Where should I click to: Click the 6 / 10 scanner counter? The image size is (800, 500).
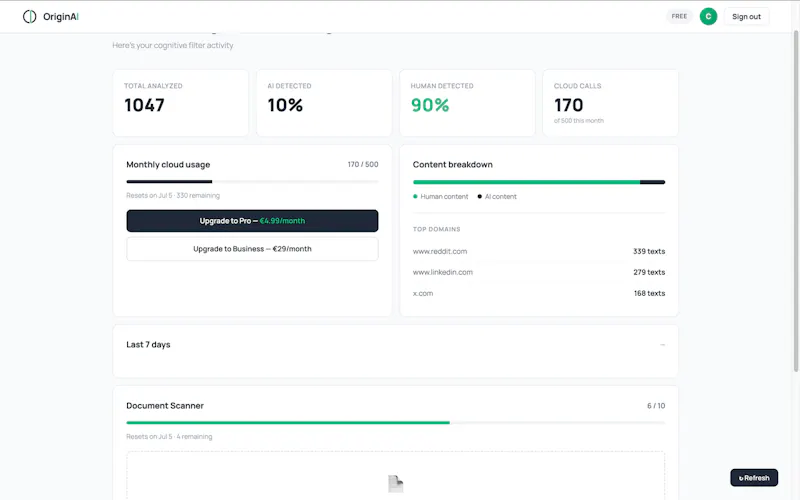656,406
